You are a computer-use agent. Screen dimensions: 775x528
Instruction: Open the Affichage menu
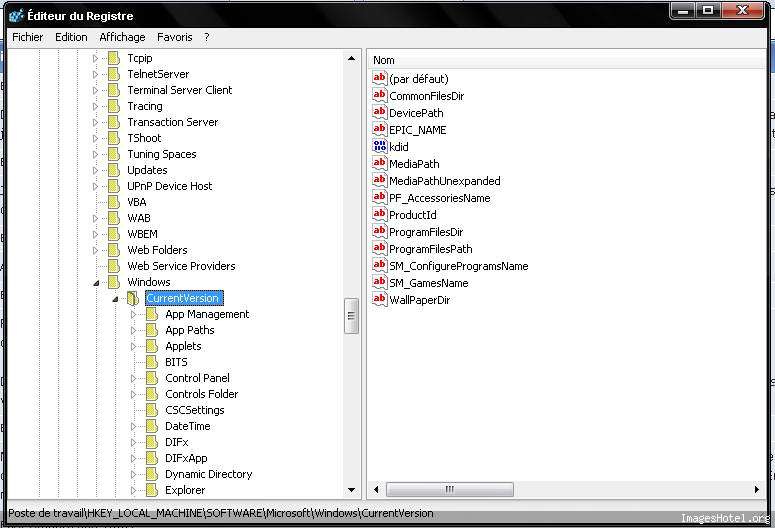tap(122, 37)
